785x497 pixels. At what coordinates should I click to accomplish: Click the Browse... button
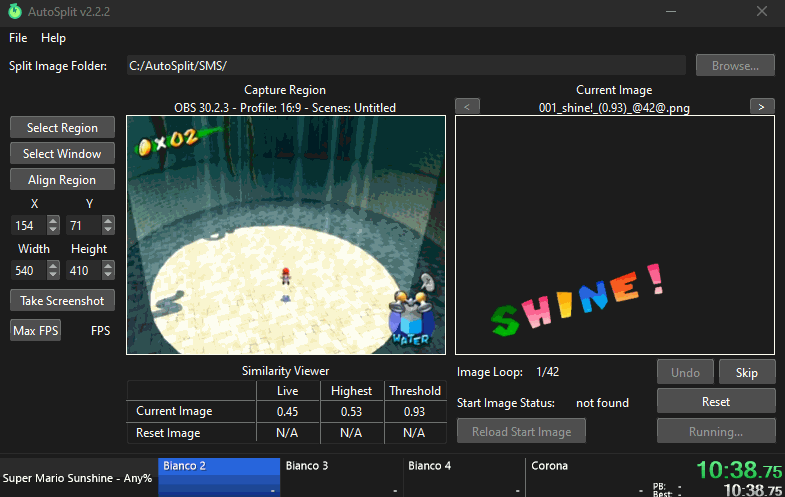click(x=735, y=66)
